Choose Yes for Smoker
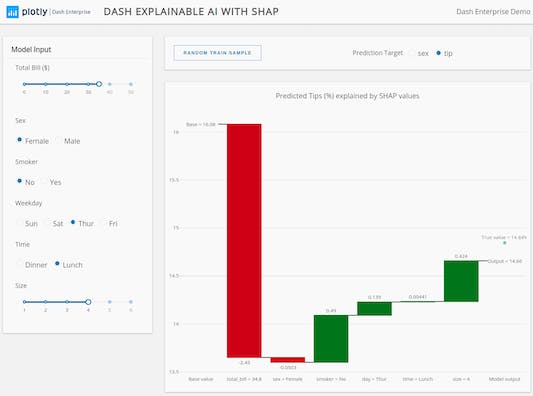Viewport: 533px width, 396px height. point(44,182)
